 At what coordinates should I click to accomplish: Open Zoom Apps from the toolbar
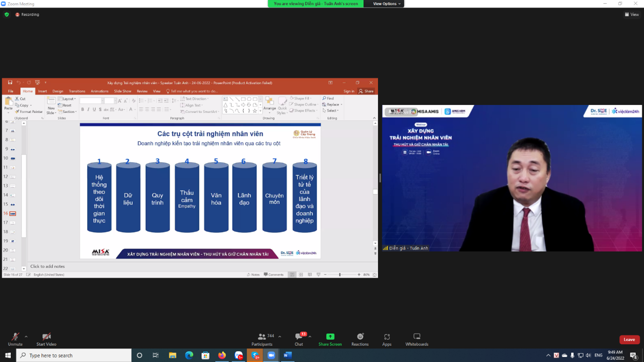[387, 339]
